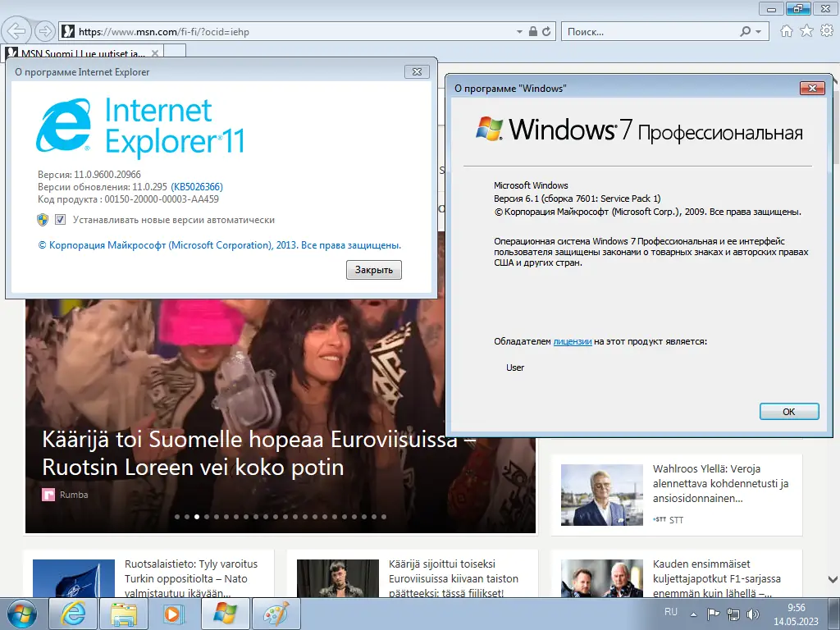
Task: Open the address bar autocomplete dropdown arrow
Action: (x=519, y=32)
